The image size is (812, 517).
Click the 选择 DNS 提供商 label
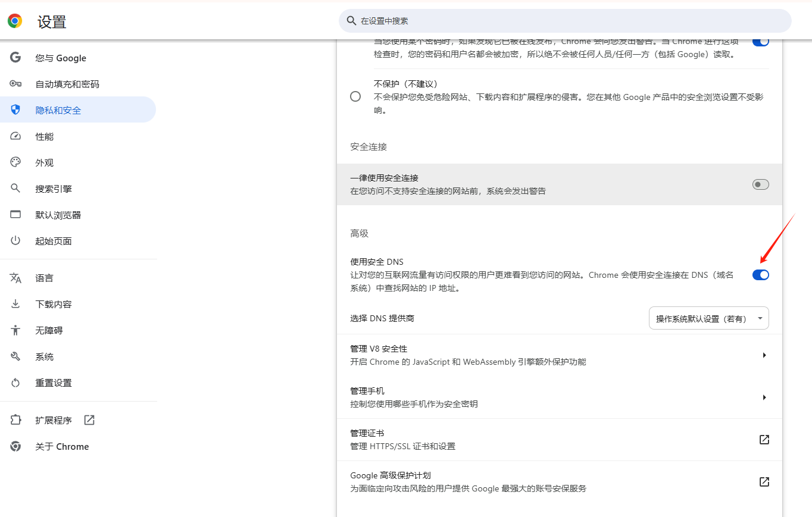pos(382,318)
